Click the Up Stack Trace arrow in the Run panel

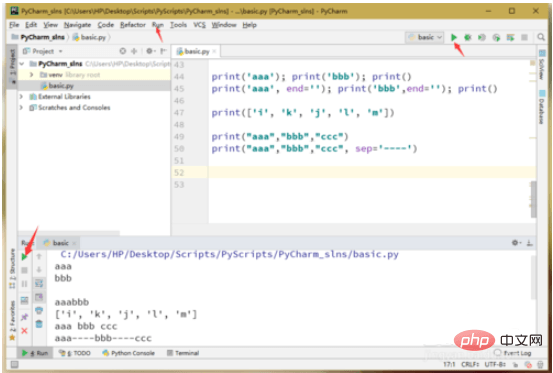(x=39, y=256)
